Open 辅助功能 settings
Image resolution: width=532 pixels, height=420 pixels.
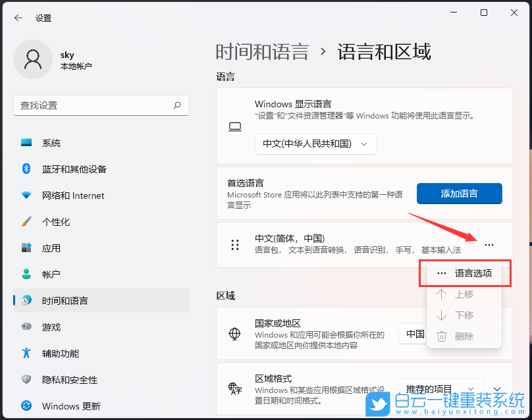[60, 354]
